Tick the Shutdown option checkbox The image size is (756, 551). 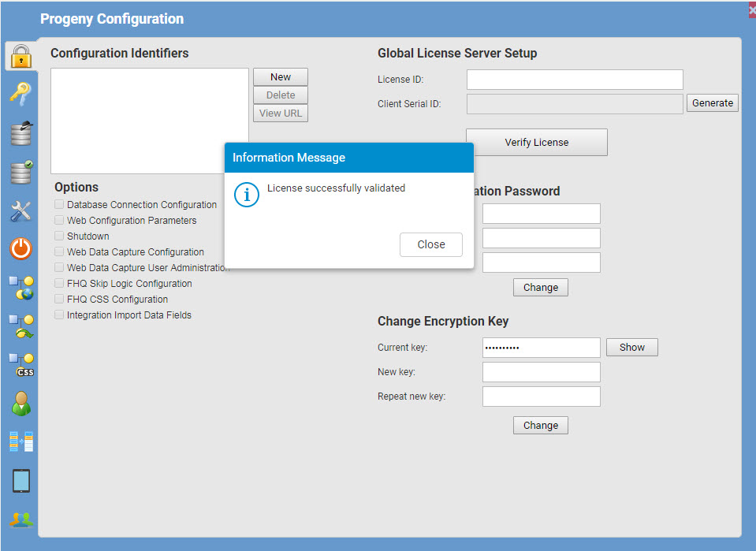[59, 236]
